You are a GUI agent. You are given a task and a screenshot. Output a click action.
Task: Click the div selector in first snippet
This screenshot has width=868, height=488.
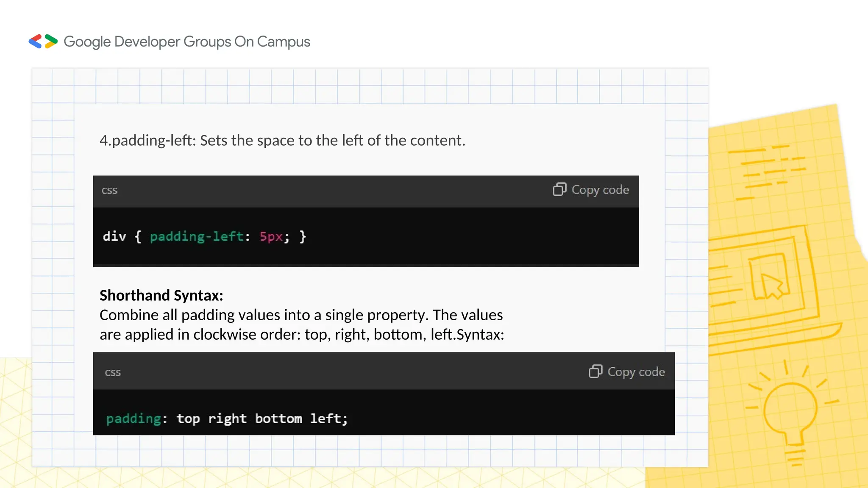[114, 236]
